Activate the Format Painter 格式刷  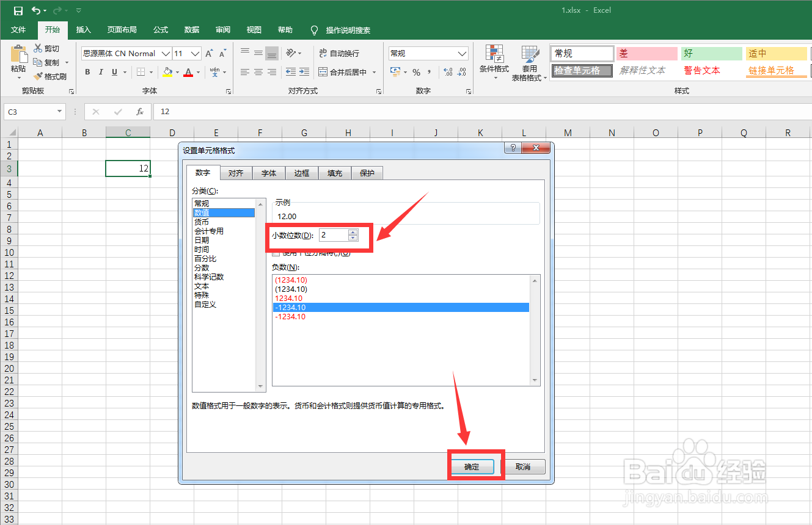(50, 76)
